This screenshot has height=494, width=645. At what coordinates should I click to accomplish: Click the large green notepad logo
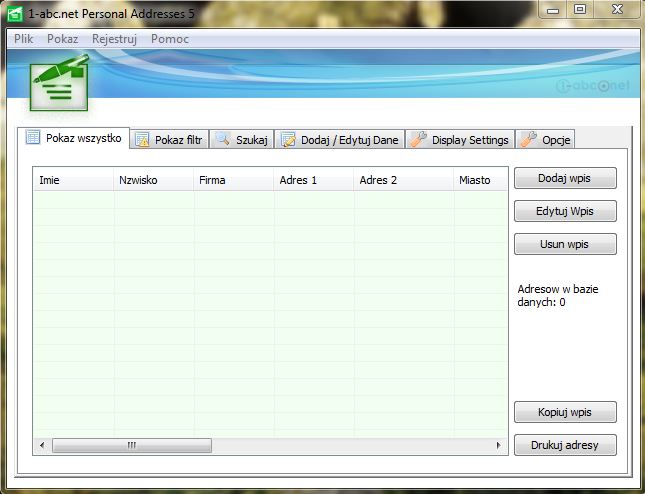pyautogui.click(x=60, y=83)
